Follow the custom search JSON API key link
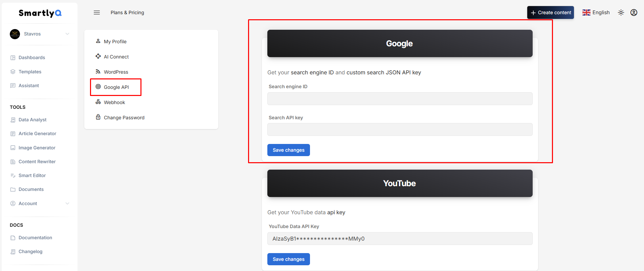Image resolution: width=644 pixels, height=271 pixels. click(x=384, y=73)
